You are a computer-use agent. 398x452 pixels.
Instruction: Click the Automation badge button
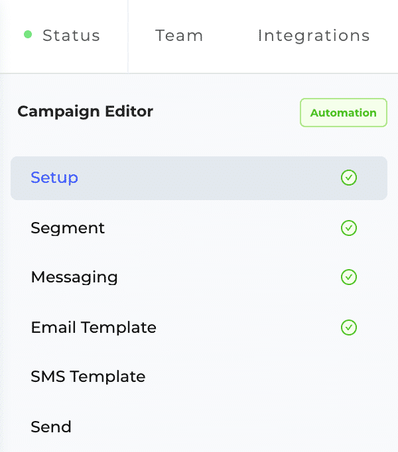[x=343, y=113]
